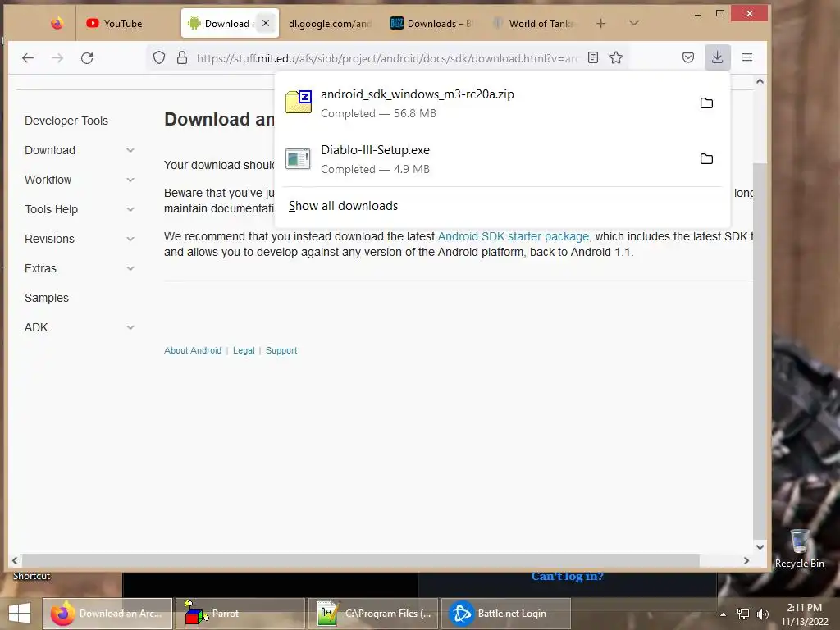Click the Download sidebar label

pos(50,150)
